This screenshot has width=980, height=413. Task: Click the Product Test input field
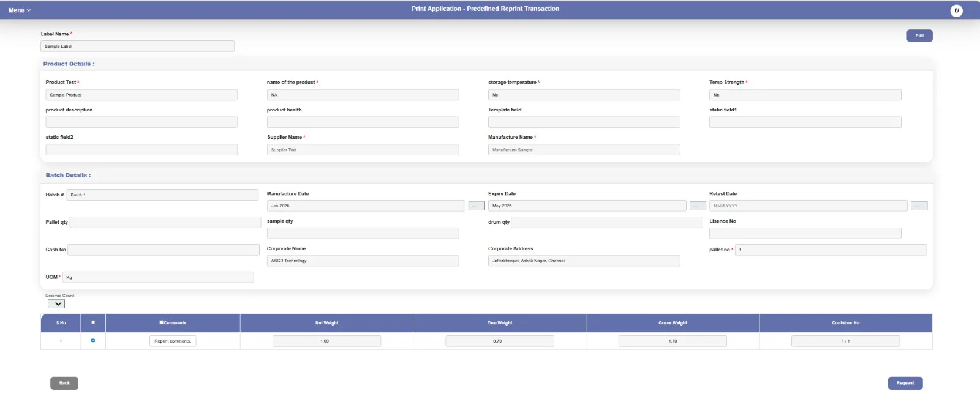point(141,95)
